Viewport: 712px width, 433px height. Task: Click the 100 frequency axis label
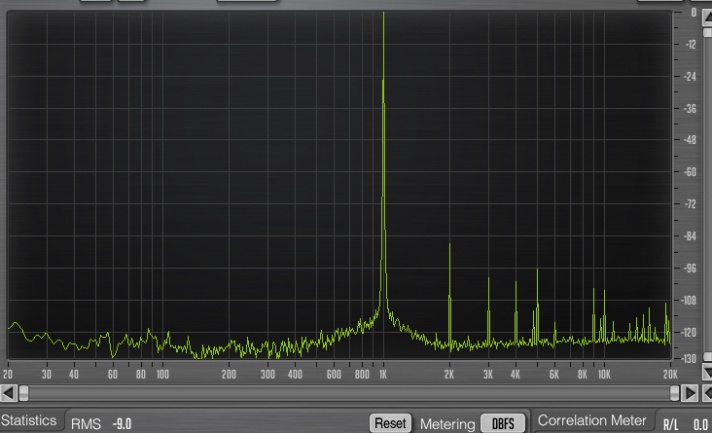(x=163, y=374)
